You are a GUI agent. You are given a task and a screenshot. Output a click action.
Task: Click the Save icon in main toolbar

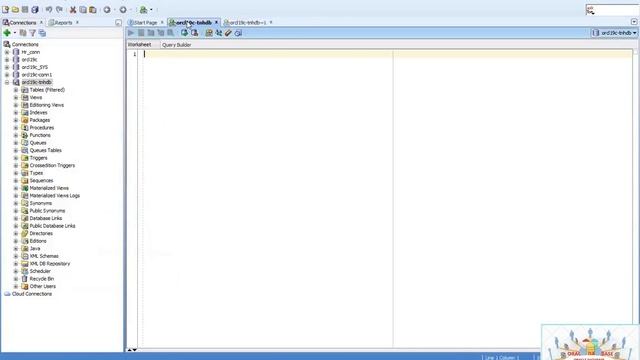pos(25,9)
